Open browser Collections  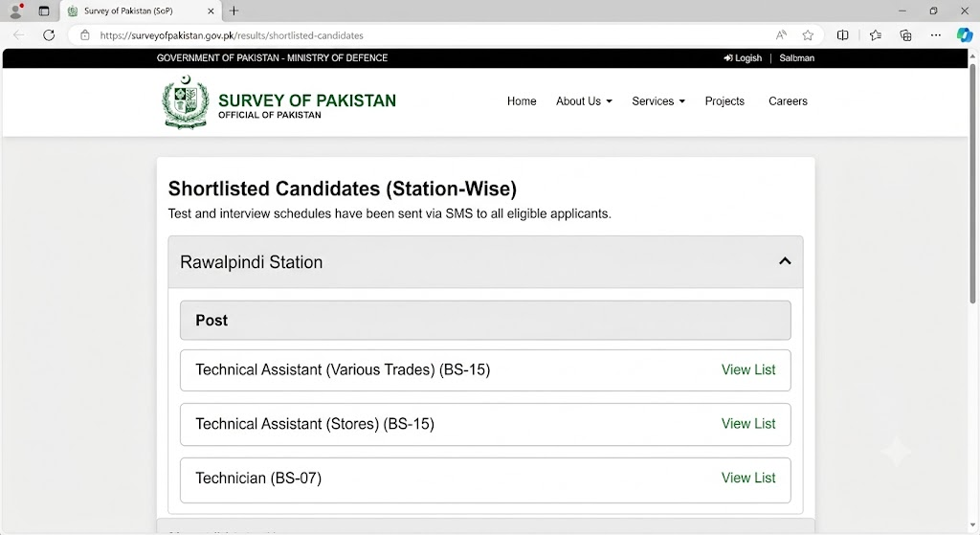[905, 35]
